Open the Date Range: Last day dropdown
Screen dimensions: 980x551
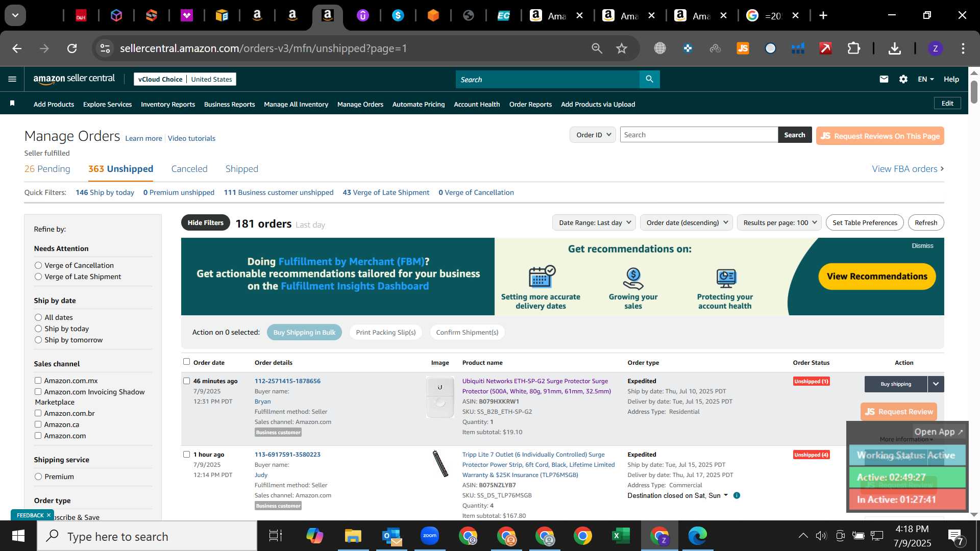[x=594, y=222]
